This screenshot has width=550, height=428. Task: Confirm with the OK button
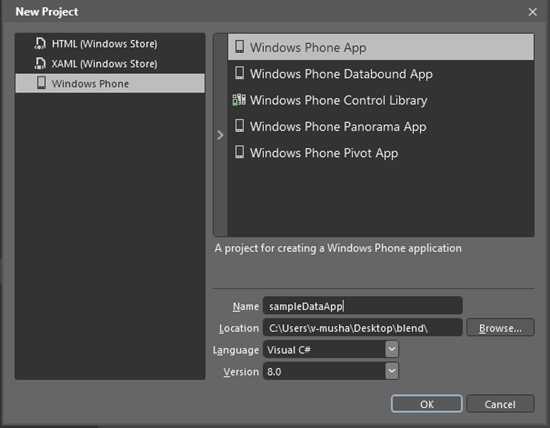point(427,404)
